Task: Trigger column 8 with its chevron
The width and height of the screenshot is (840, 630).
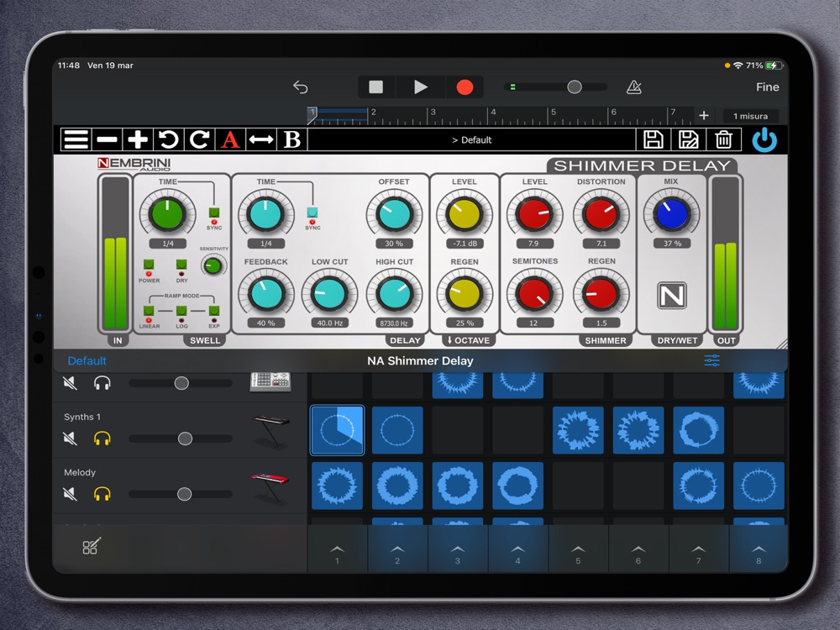Action: point(759,550)
